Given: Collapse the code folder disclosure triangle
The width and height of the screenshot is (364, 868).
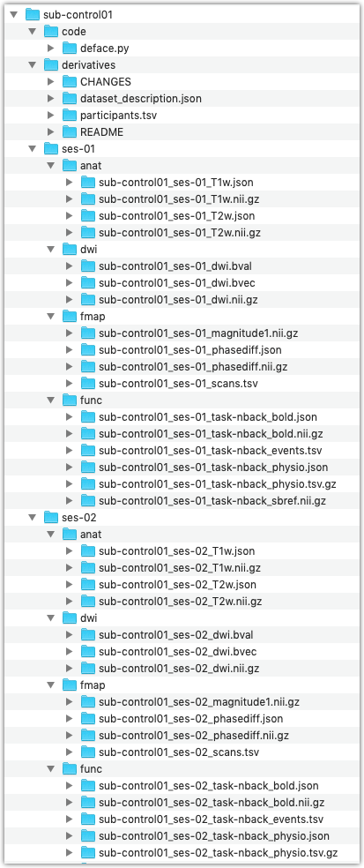Looking at the screenshot, I should [33, 32].
